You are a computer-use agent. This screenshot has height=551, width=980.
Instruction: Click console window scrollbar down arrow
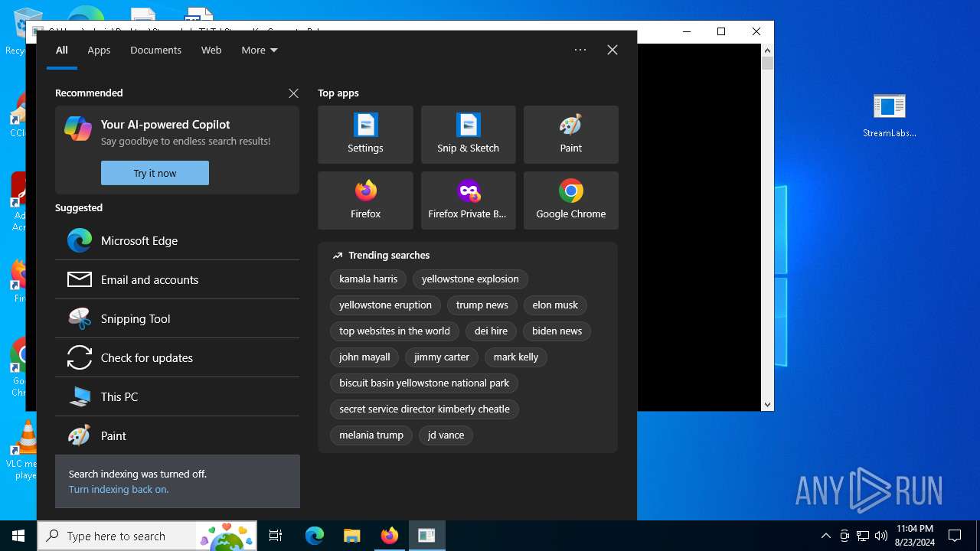[x=767, y=404]
